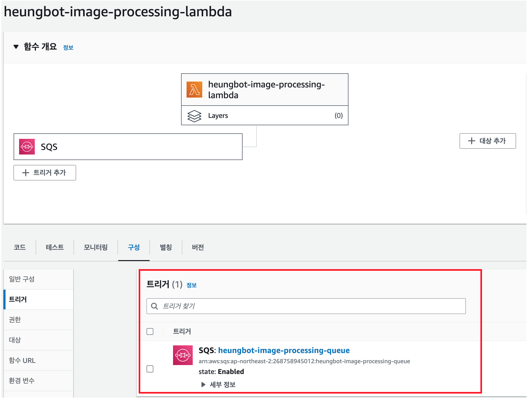Check the checkbox beside the SQS trigger row
The image size is (532, 402).
point(150,369)
